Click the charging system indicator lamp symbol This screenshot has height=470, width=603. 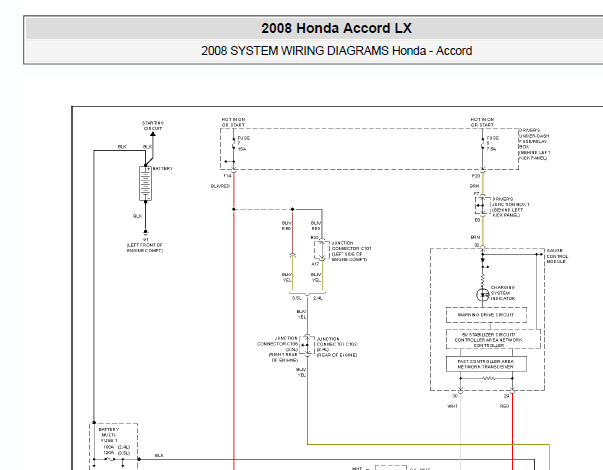pos(483,295)
